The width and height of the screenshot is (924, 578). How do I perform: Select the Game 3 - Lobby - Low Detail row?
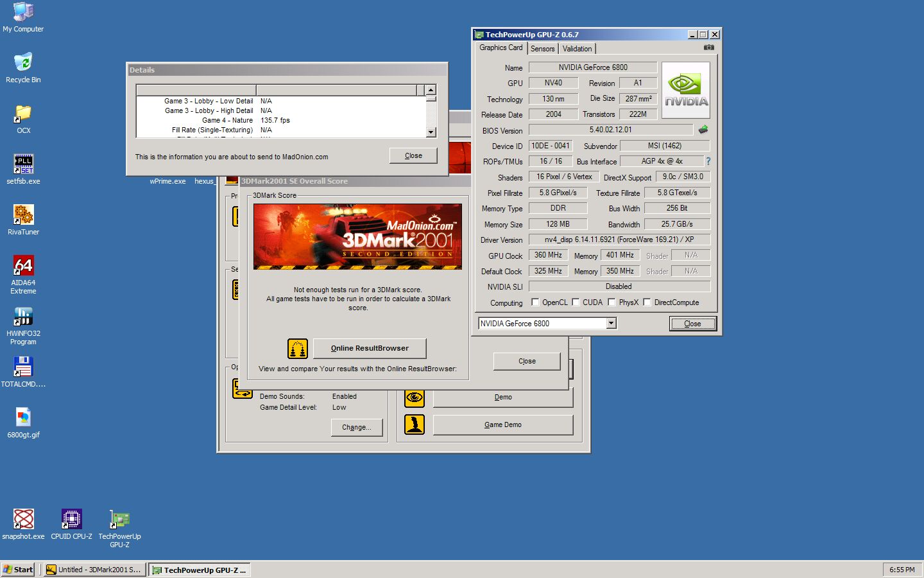coord(281,101)
